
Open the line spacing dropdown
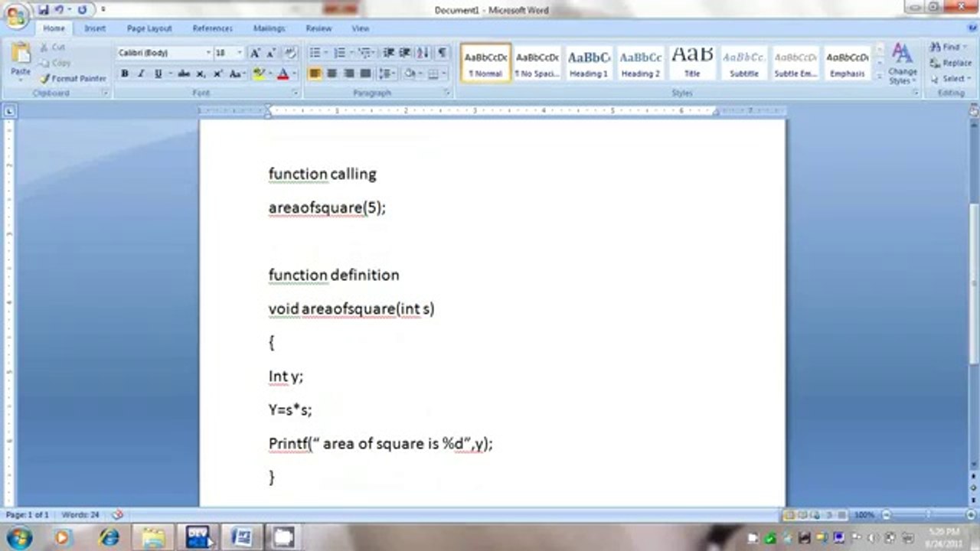click(x=387, y=73)
